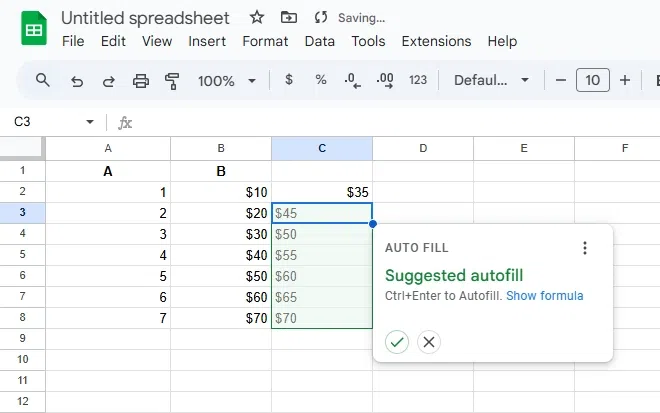Click the Show formula link
This screenshot has width=660, height=413.
point(544,296)
